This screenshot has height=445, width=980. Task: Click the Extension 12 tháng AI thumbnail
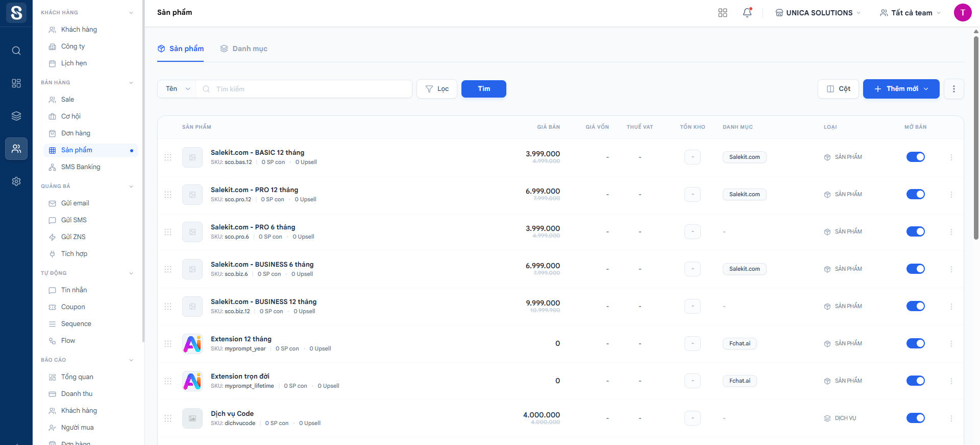point(192,344)
